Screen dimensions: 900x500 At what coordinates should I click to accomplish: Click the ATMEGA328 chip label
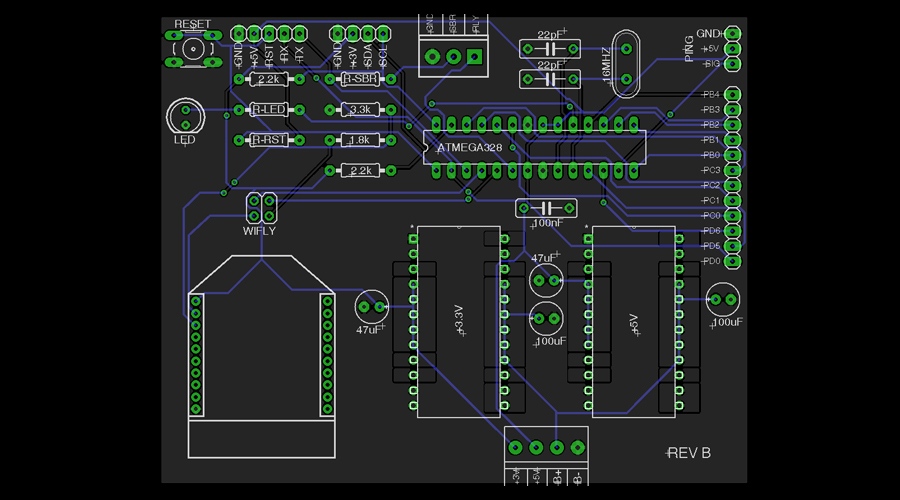470,148
